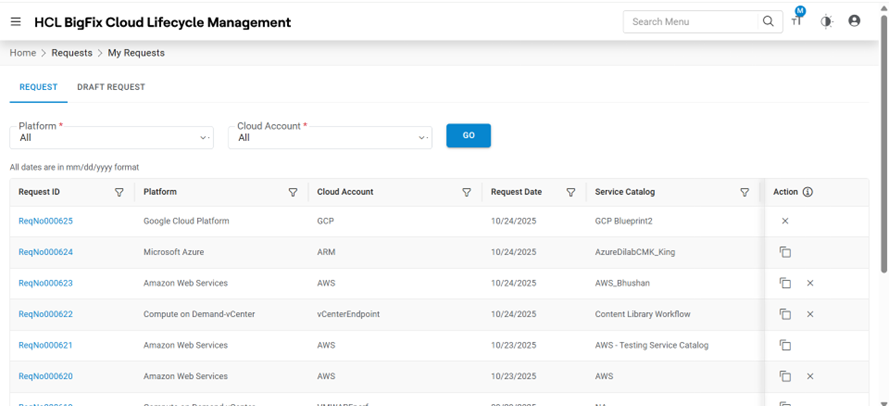Switch to the Draft Request tab
The width and height of the screenshot is (889, 406).
tap(111, 87)
